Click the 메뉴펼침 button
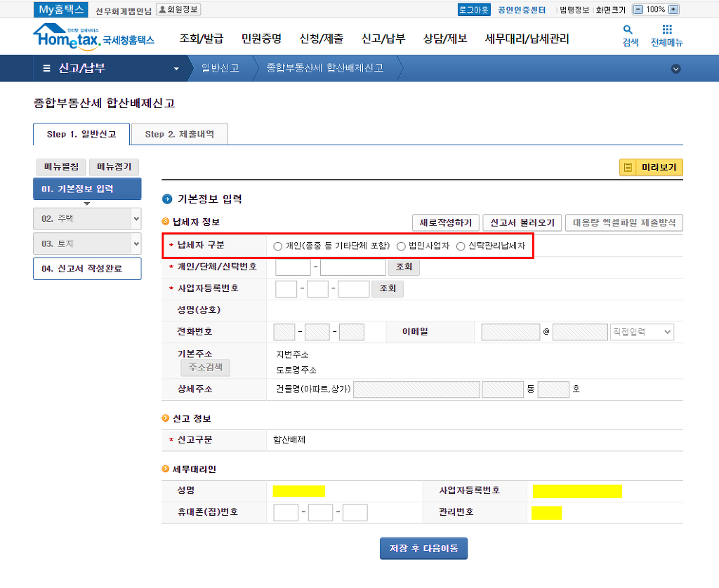The image size is (719, 588). [62, 167]
